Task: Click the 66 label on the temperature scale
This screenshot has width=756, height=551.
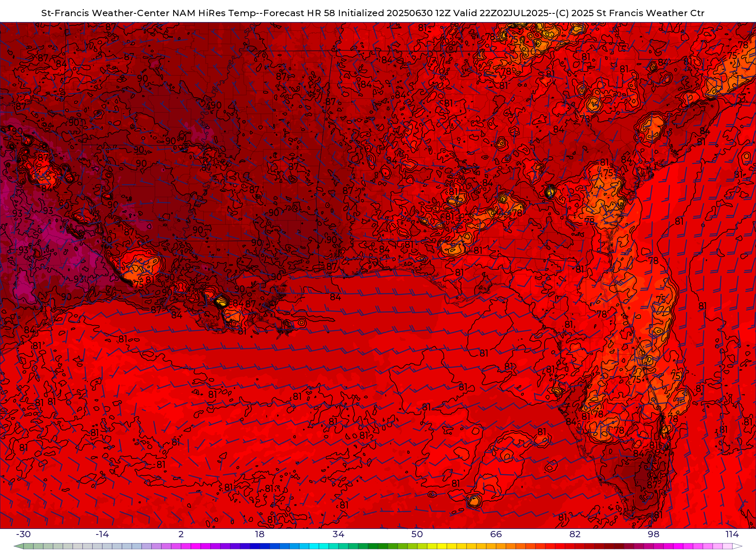Action: pyautogui.click(x=496, y=534)
